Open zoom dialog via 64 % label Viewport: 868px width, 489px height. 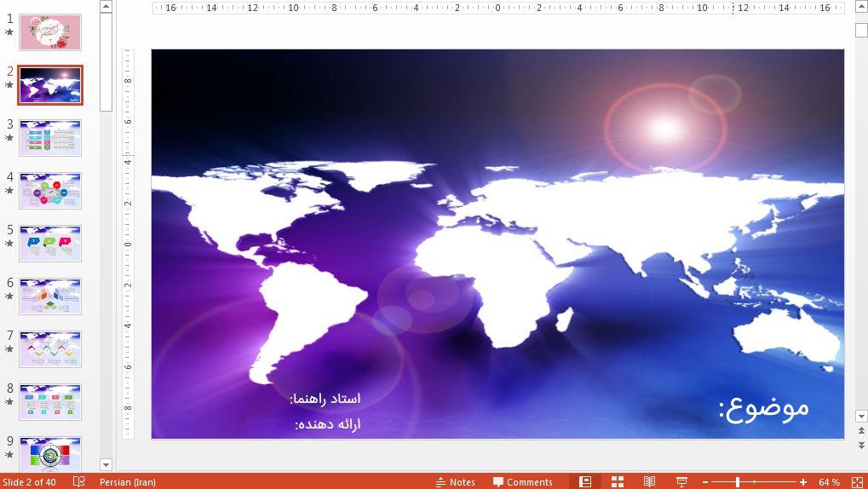click(829, 482)
